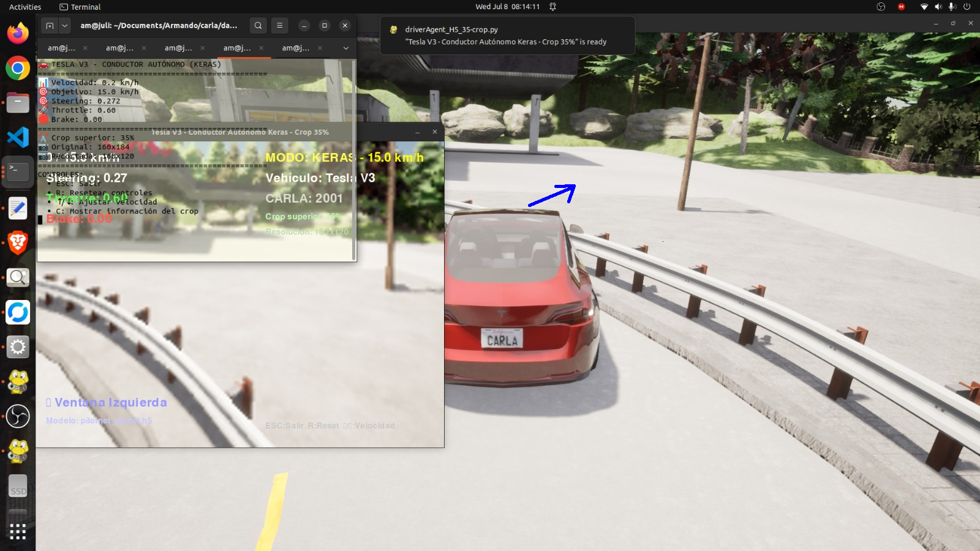Expand the new tab dropdown arrow

[64, 26]
